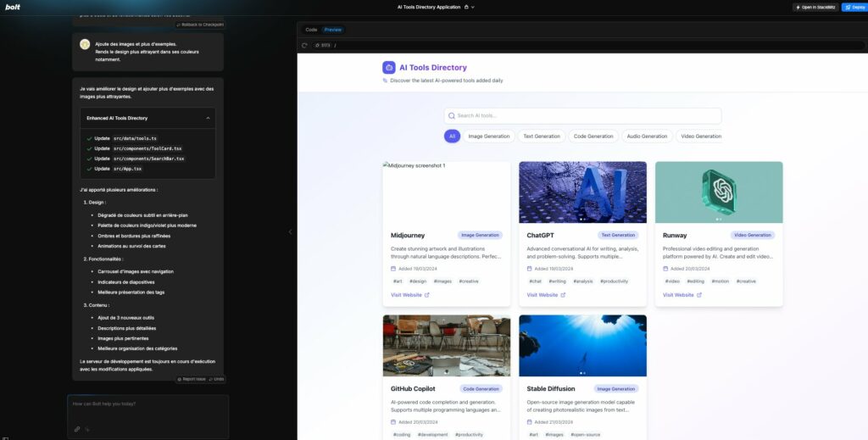Click the Runway card image thumbnail
Screen dimensions: 868x440
tap(718, 192)
